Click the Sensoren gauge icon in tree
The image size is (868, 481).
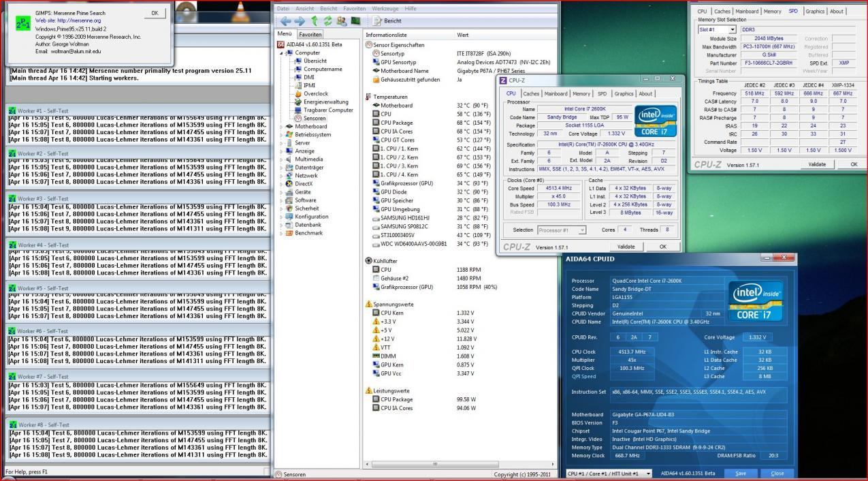[x=298, y=118]
